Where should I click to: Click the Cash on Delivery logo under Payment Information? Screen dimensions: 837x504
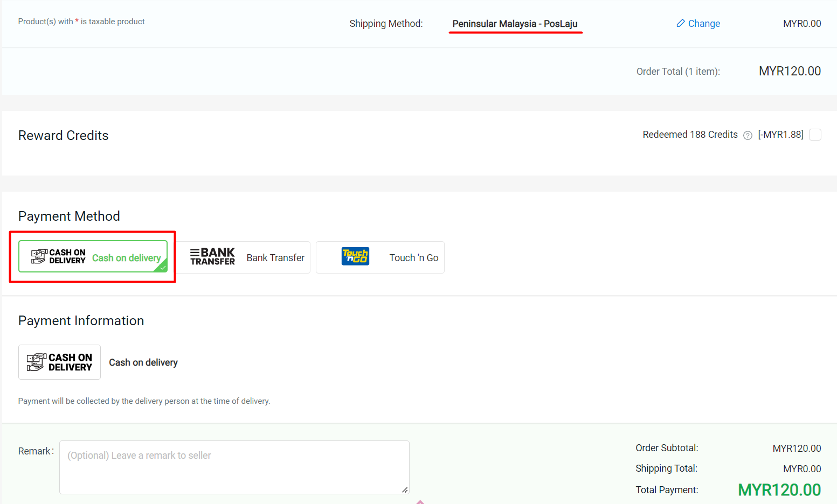point(59,362)
